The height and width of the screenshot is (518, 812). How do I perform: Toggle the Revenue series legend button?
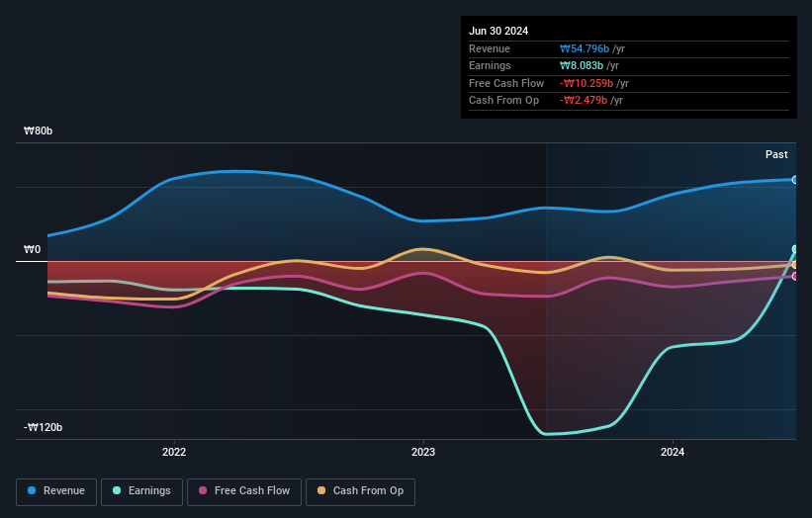point(56,491)
